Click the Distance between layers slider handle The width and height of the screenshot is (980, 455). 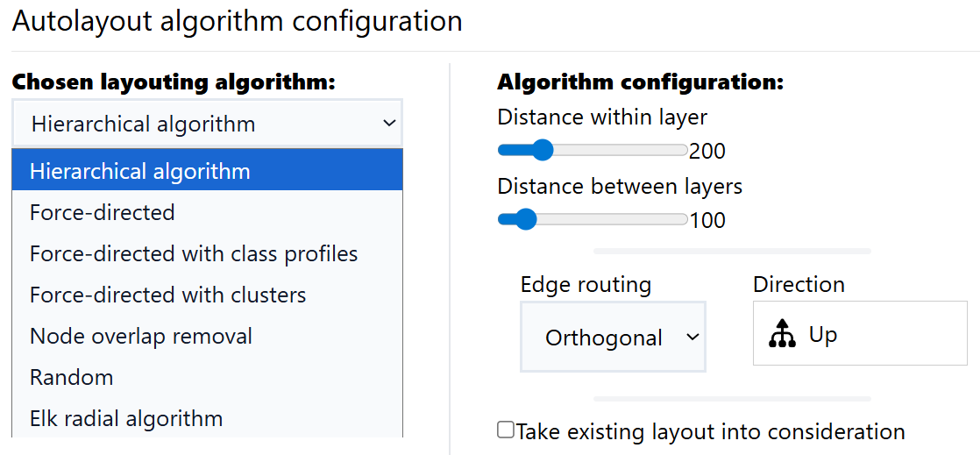click(x=525, y=219)
